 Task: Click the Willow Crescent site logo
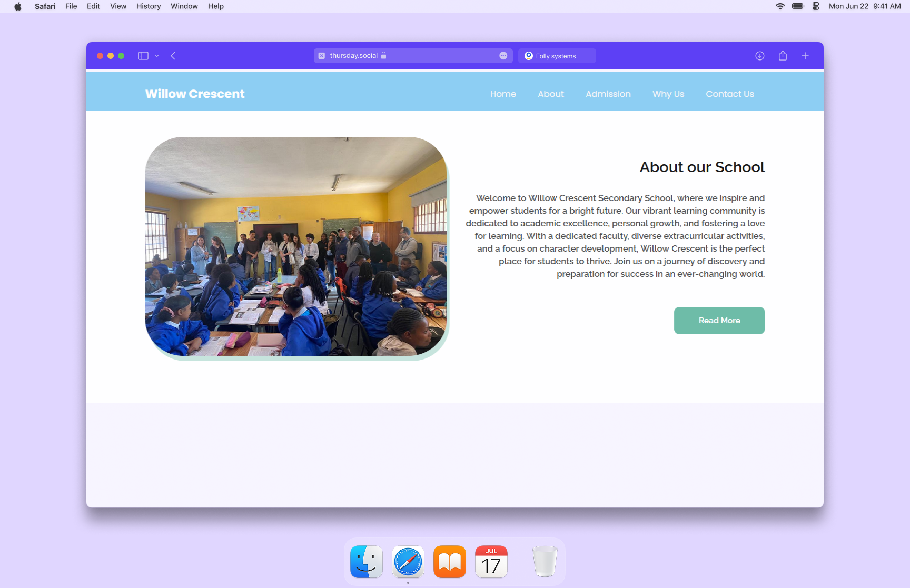(x=195, y=94)
